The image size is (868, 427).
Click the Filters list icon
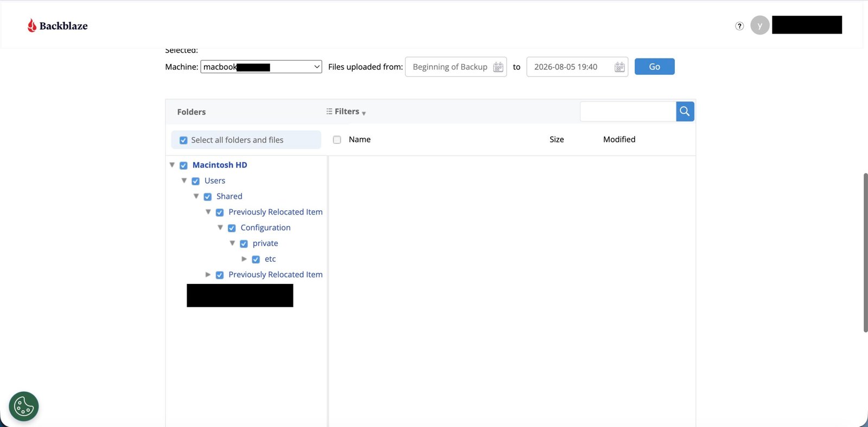[x=329, y=111]
